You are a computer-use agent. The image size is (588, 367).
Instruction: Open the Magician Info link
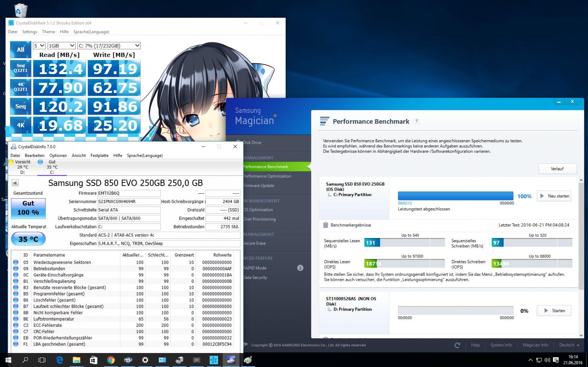point(535,345)
